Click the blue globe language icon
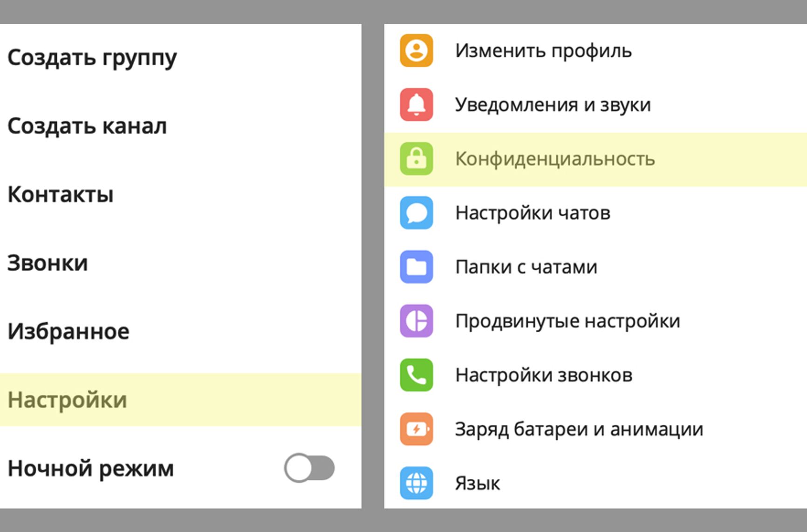807x532 pixels. (416, 483)
